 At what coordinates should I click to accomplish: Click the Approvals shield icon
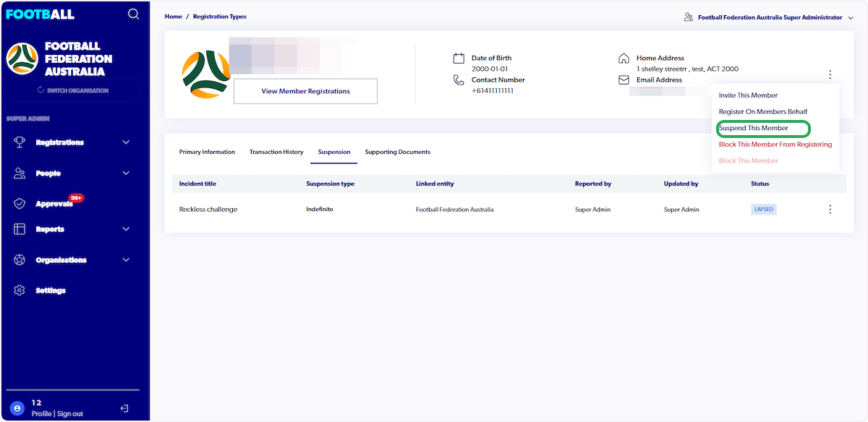point(20,204)
